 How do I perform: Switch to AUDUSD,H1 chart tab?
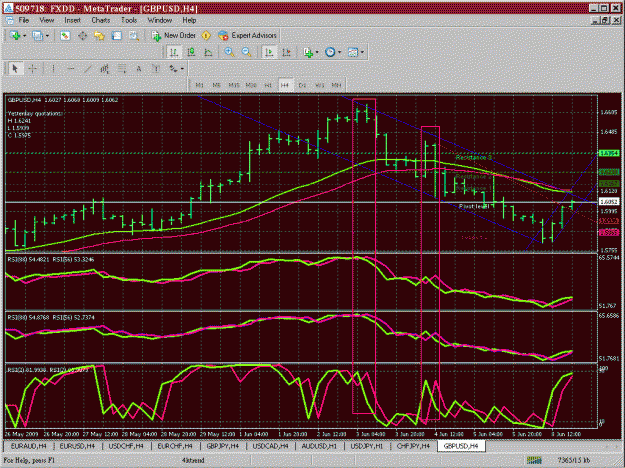click(x=319, y=446)
